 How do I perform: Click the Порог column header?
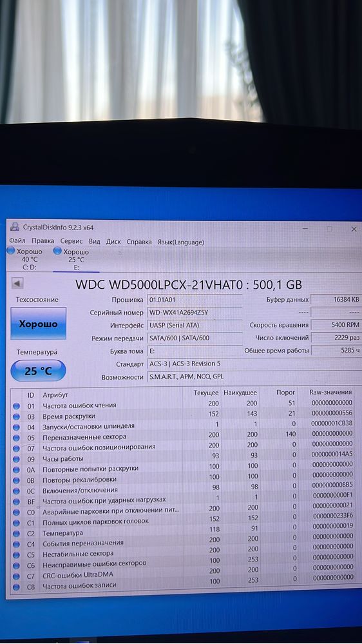(285, 392)
